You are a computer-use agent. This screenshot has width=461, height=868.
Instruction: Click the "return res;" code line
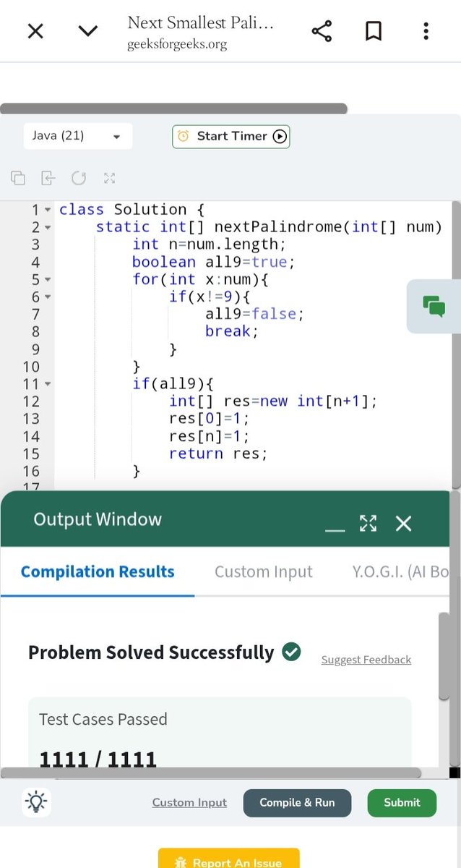tap(218, 454)
